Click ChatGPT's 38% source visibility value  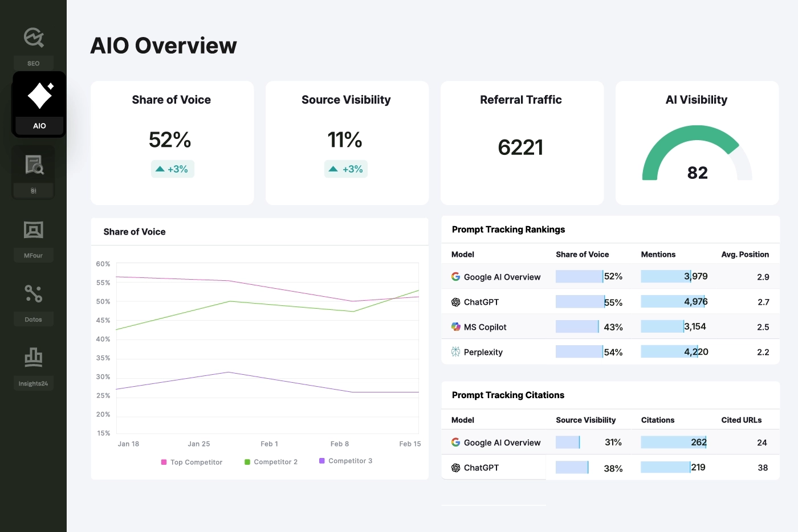pos(613,468)
